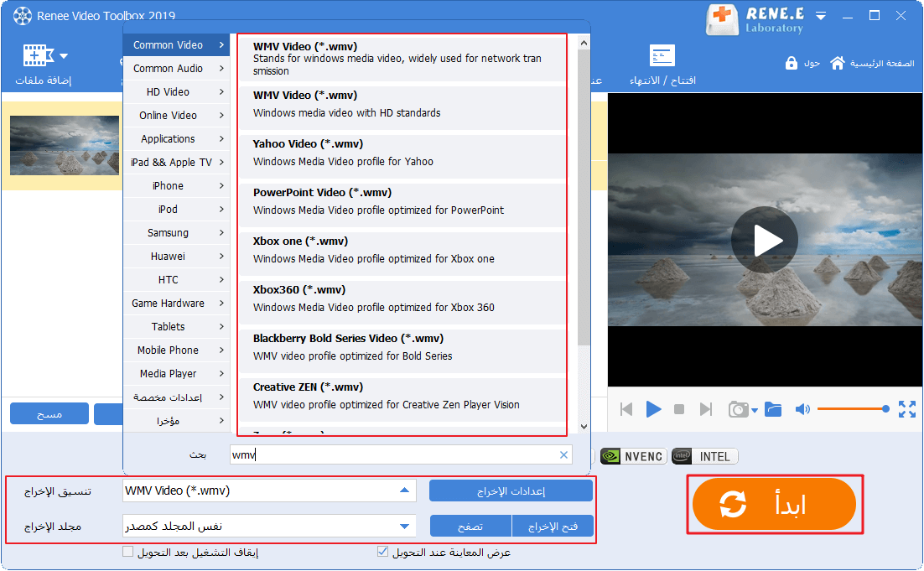Open the Intro/Ending title tool icon
The width and height of the screenshot is (924, 571).
[x=662, y=56]
